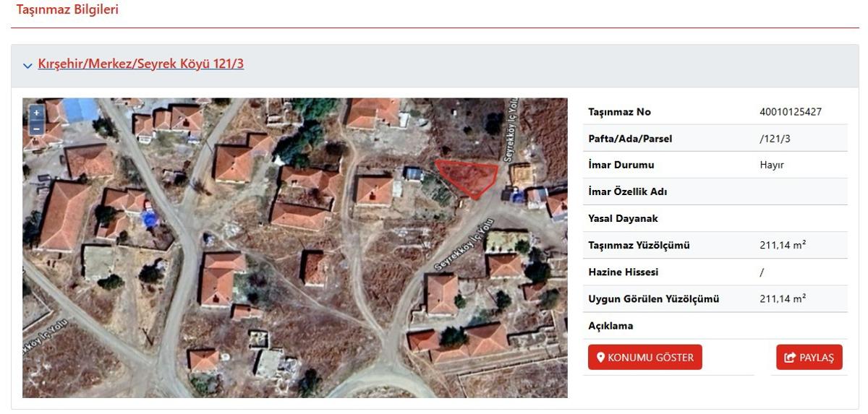Open the Kırşehir/Merkez/Seyrek Köyü 121/3 link
This screenshot has width=868, height=414.
pos(140,64)
